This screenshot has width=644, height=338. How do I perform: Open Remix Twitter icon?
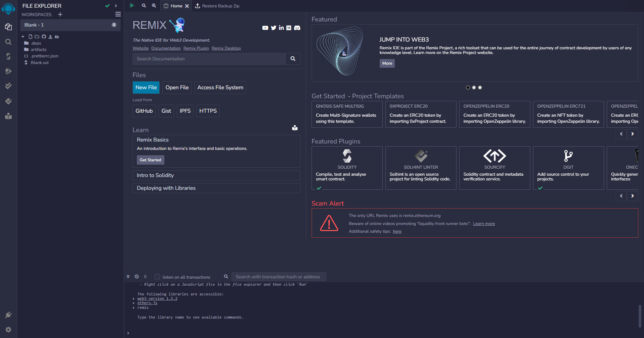coord(274,28)
